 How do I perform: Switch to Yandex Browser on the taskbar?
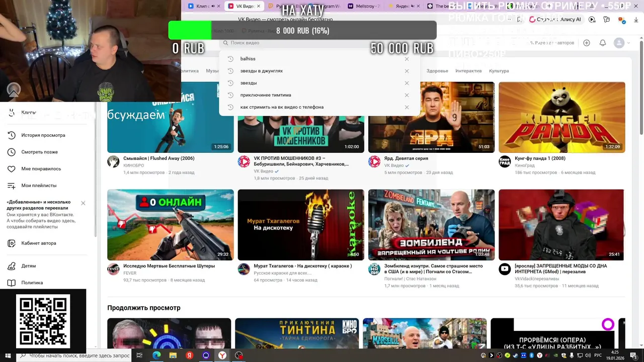tap(222, 355)
